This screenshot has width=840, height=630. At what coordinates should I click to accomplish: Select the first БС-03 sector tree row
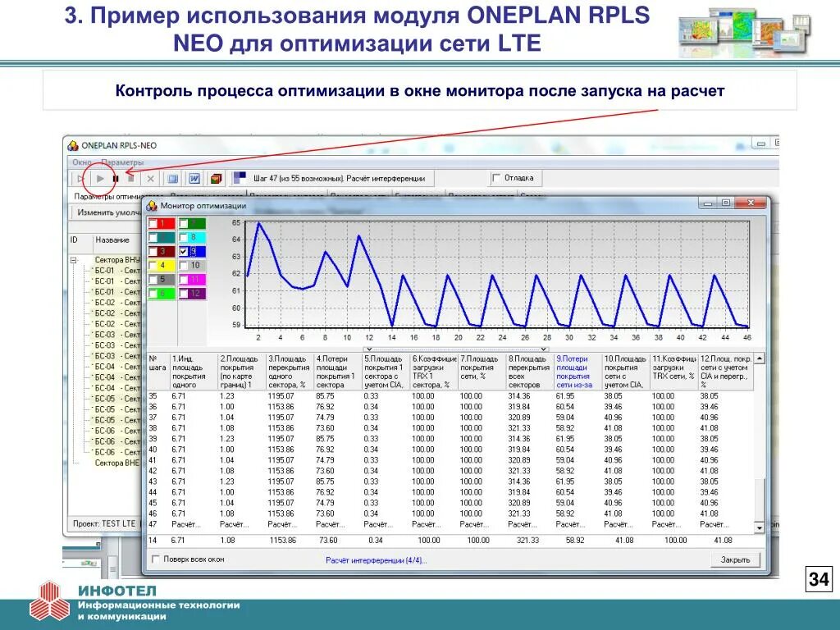(116, 335)
